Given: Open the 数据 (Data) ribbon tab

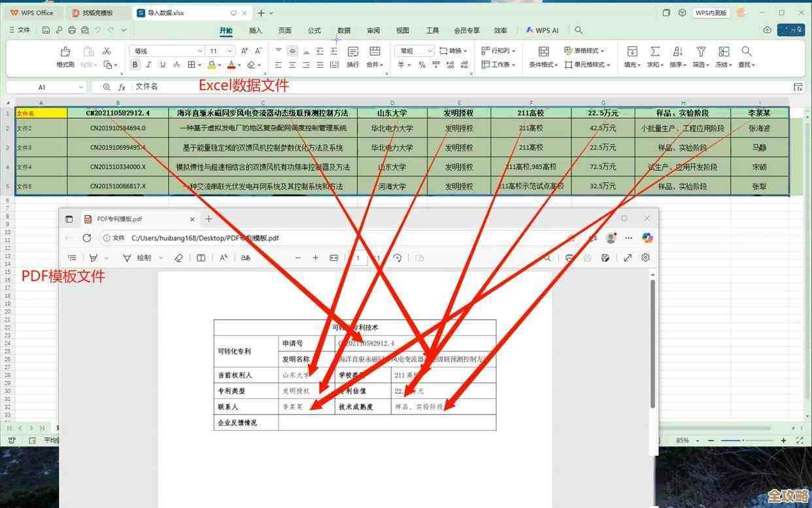Looking at the screenshot, I should click(344, 30).
